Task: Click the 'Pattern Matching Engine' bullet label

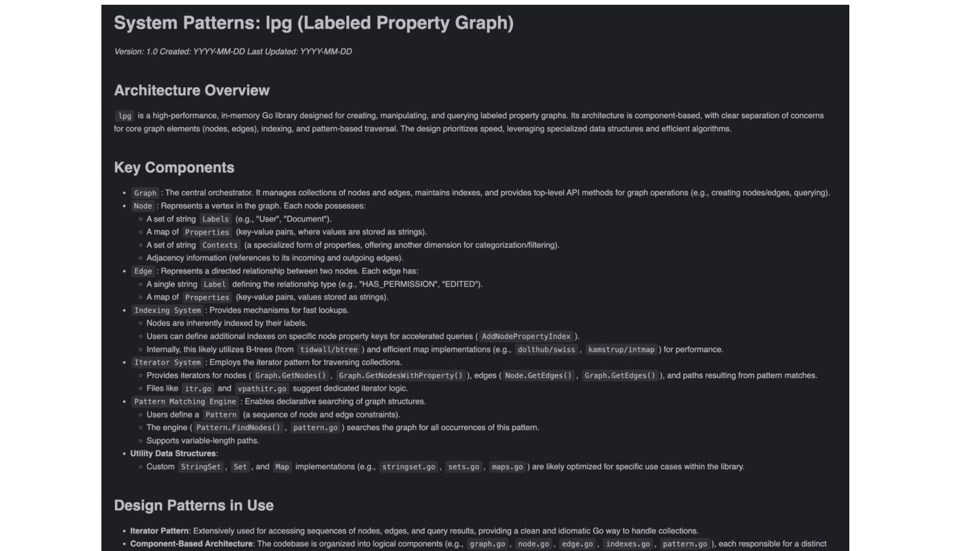Action: coord(184,401)
